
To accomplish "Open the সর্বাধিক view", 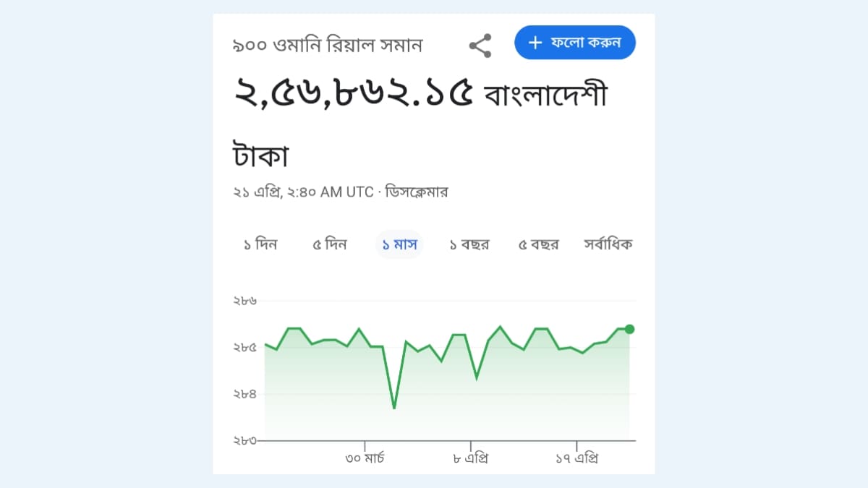I will 608,244.
